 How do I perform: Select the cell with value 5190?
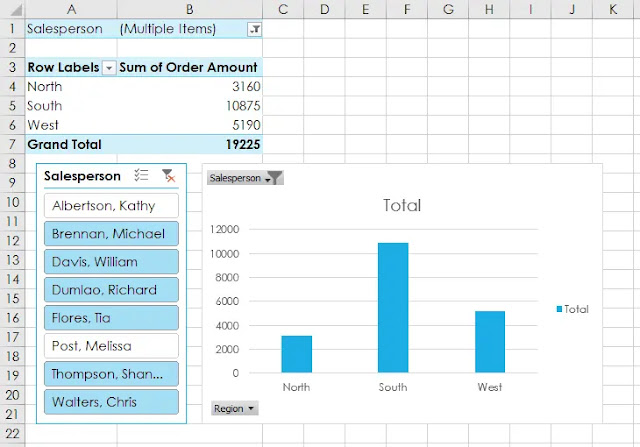pyautogui.click(x=190, y=125)
